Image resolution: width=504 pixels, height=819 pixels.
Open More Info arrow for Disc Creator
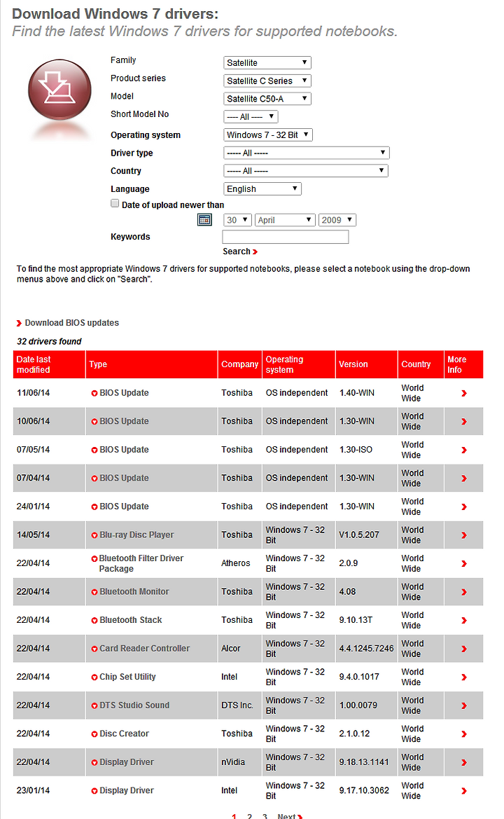click(464, 734)
